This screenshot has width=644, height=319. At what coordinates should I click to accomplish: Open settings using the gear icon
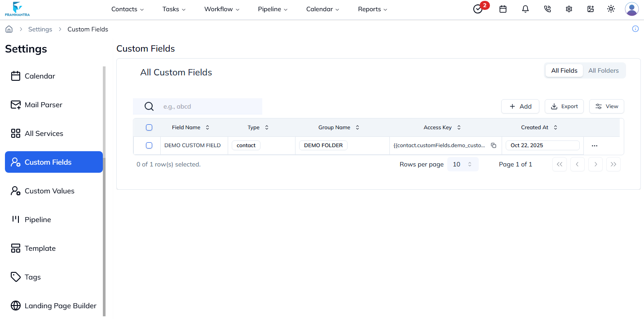(x=569, y=9)
